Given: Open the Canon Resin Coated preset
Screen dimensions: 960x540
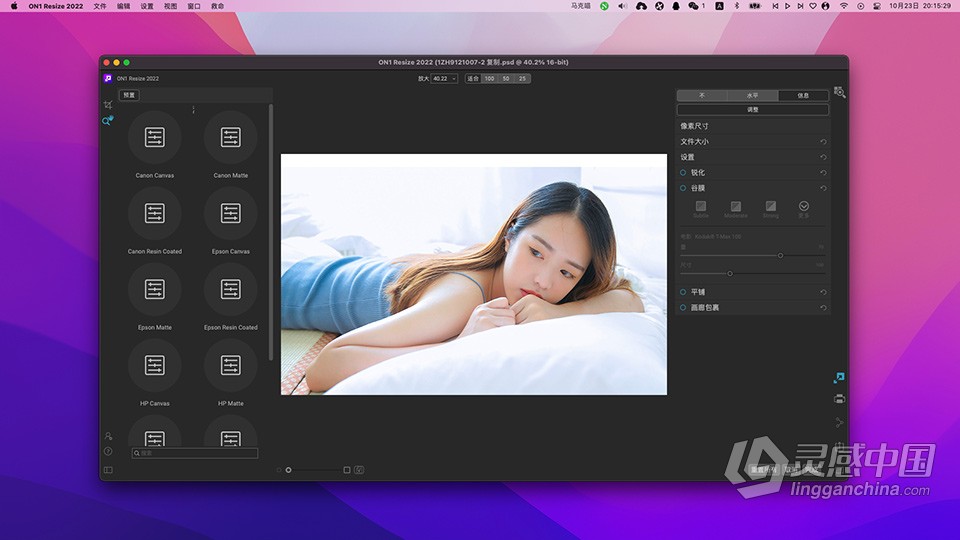Looking at the screenshot, I should coord(155,213).
